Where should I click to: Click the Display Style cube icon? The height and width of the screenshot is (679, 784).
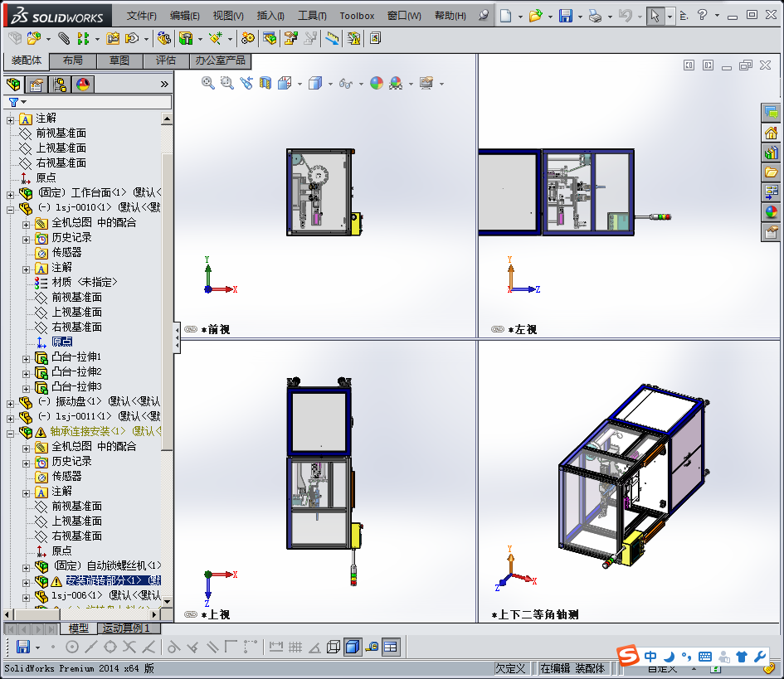click(x=315, y=83)
